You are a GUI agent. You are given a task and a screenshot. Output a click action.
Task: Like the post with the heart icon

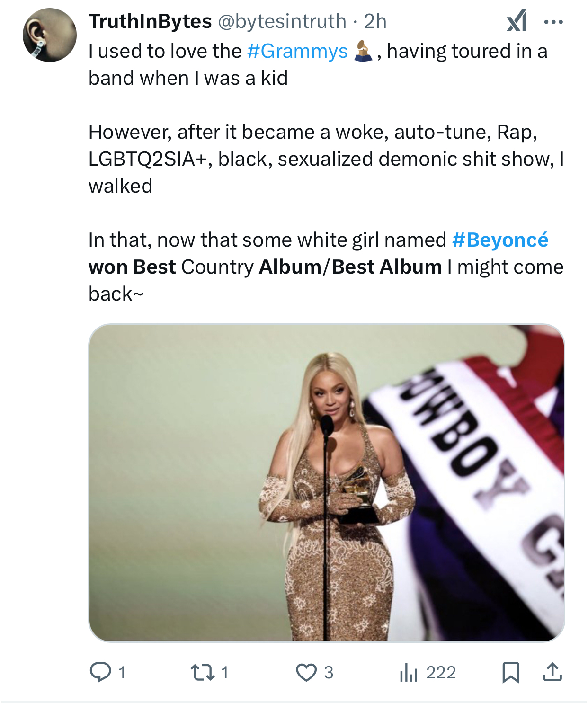tap(306, 672)
